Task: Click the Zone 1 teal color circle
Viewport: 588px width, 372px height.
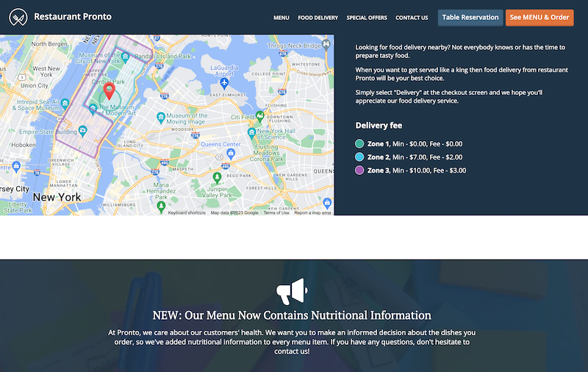Action: [x=359, y=144]
